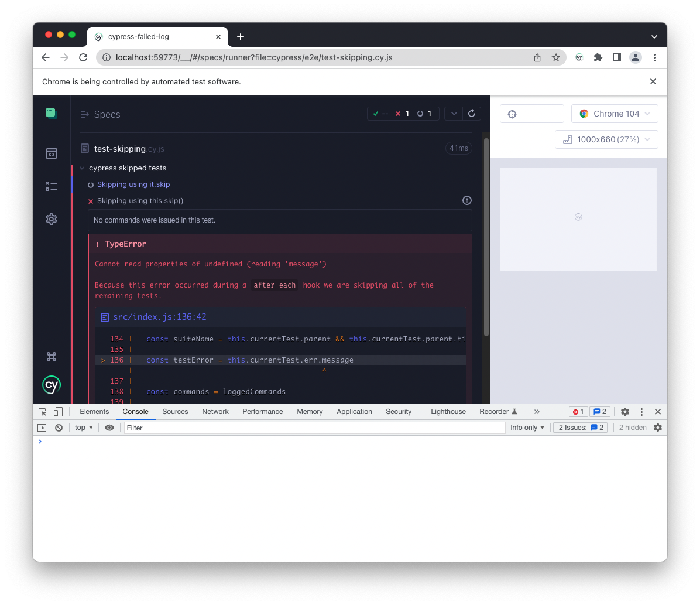The width and height of the screenshot is (700, 605).
Task: Show more DevTools tabs with the chevrons
Action: tap(537, 412)
